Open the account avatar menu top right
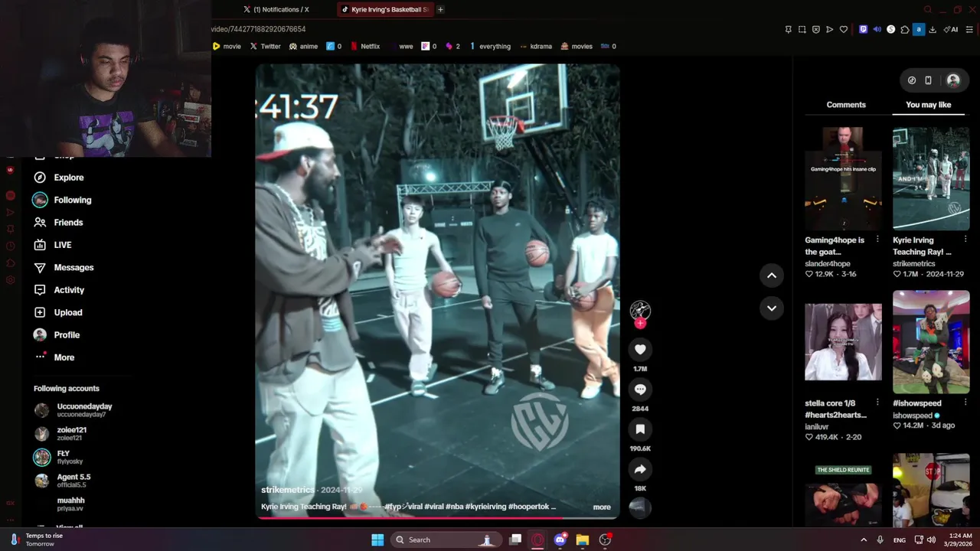 tap(953, 80)
